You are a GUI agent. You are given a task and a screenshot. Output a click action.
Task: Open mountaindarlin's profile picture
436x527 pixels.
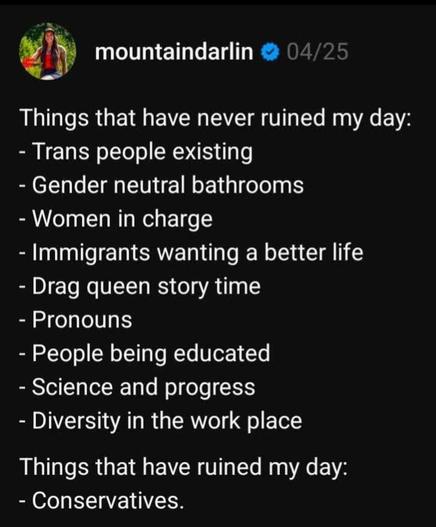pyautogui.click(x=48, y=51)
